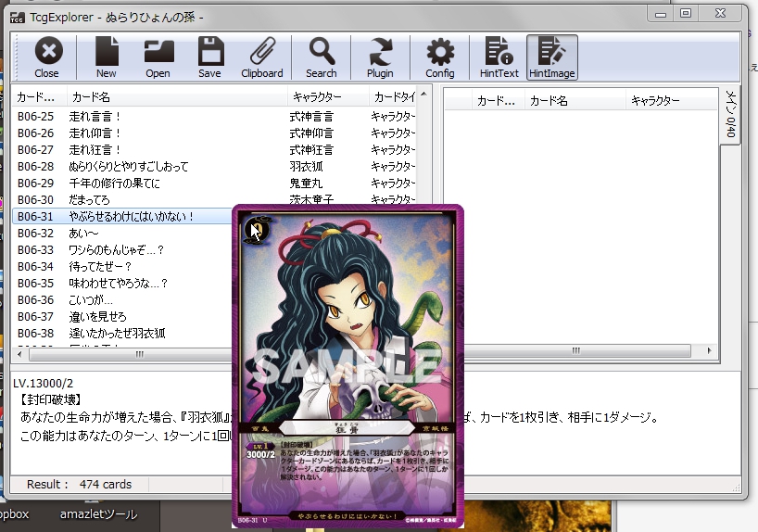The height and width of the screenshot is (532, 758).
Task: Click TcgExplorer title bar app icon
Action: coord(17,18)
